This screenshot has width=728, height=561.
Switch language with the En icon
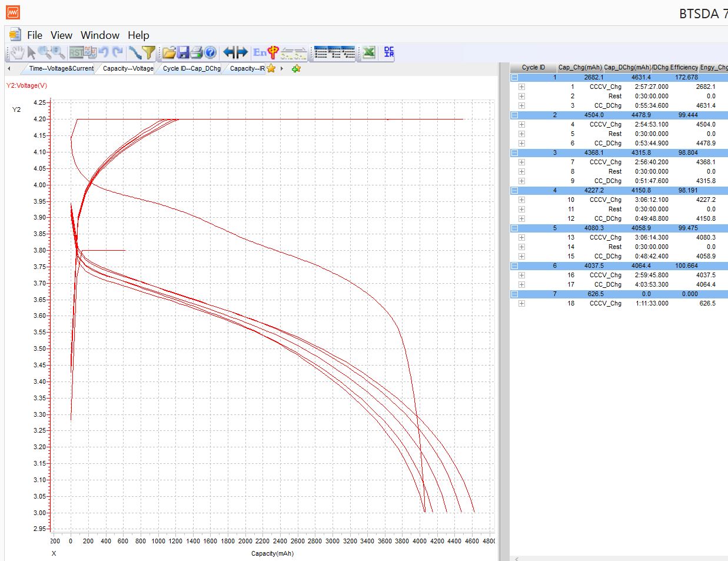tap(260, 52)
